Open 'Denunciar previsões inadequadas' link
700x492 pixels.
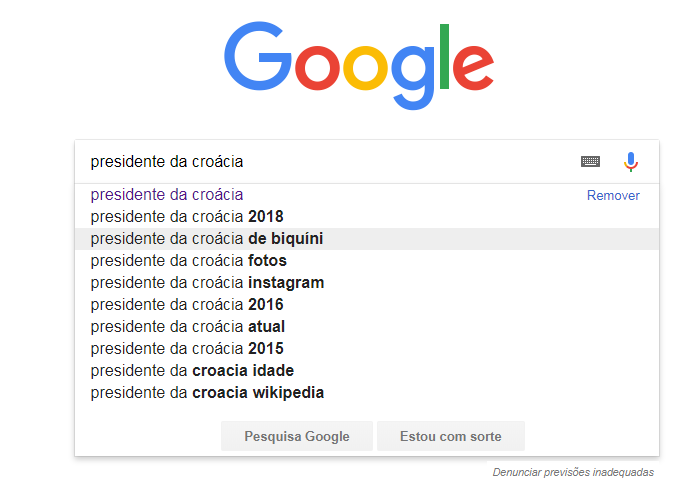pos(573,472)
